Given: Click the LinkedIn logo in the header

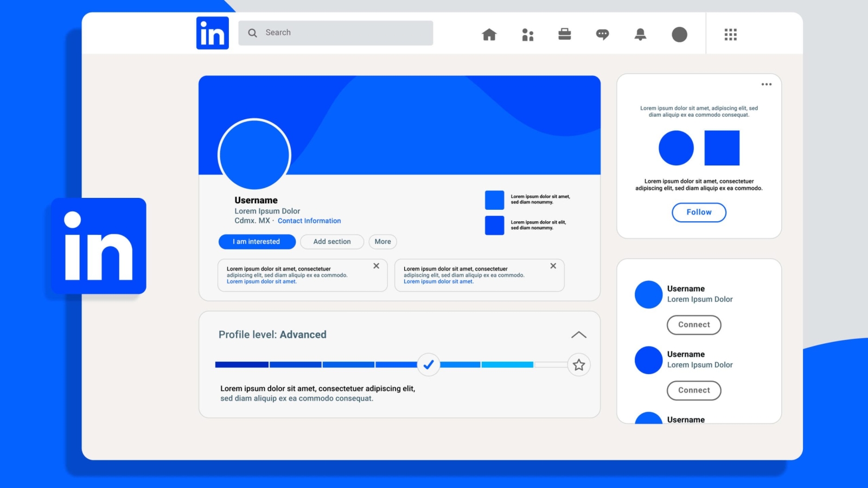Looking at the screenshot, I should coord(212,32).
